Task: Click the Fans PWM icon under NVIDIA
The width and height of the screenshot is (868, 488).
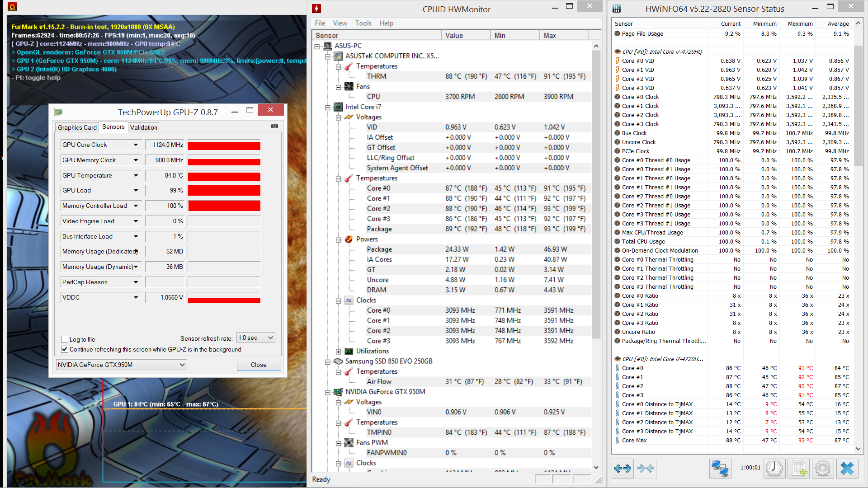Action: (349, 442)
